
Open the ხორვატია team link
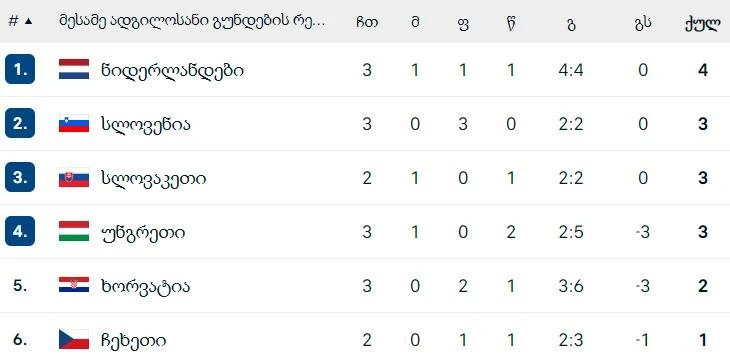pos(145,286)
